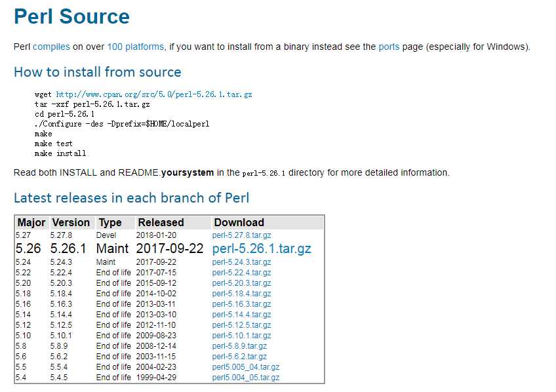Open the 'compiles' link
Viewport: 556px width, 392px height.
(51, 47)
